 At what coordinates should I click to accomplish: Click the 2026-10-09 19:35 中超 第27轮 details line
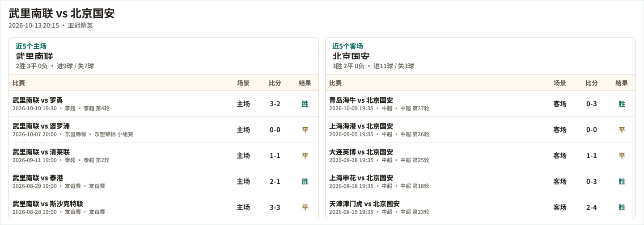pos(379,108)
